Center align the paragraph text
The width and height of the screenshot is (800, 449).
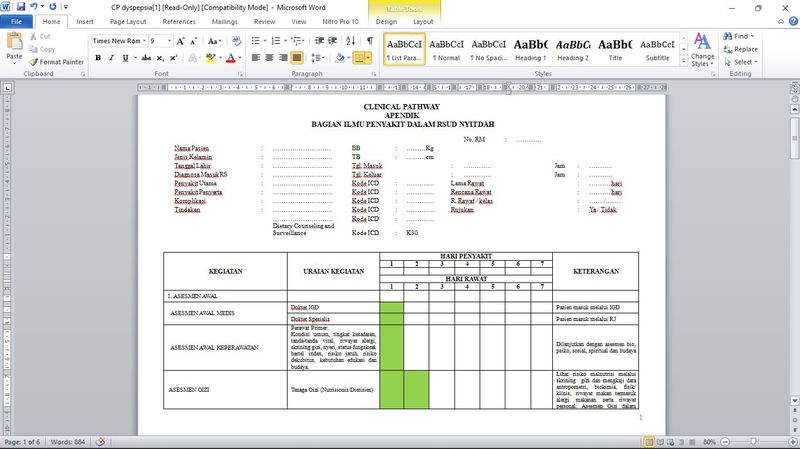coord(269,58)
